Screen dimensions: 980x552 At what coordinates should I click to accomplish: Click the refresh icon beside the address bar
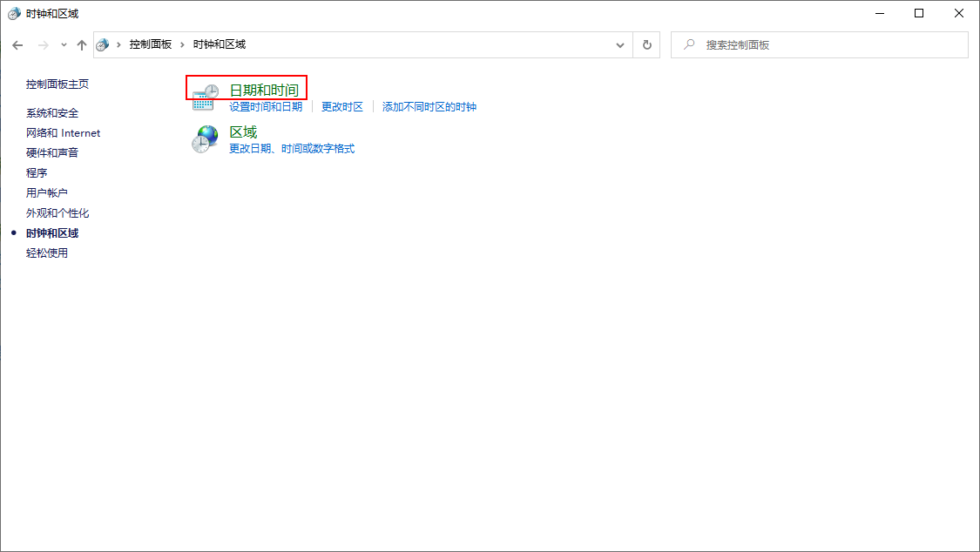coord(646,44)
